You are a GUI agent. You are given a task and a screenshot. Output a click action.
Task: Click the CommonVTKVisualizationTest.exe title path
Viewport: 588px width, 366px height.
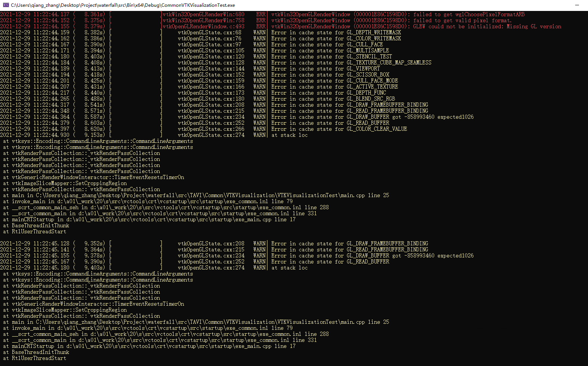tap(123, 5)
